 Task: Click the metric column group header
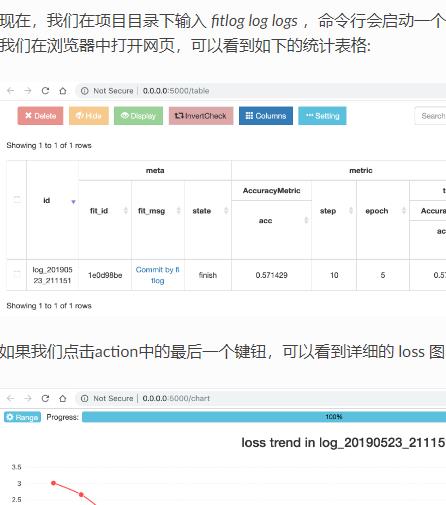tap(361, 170)
